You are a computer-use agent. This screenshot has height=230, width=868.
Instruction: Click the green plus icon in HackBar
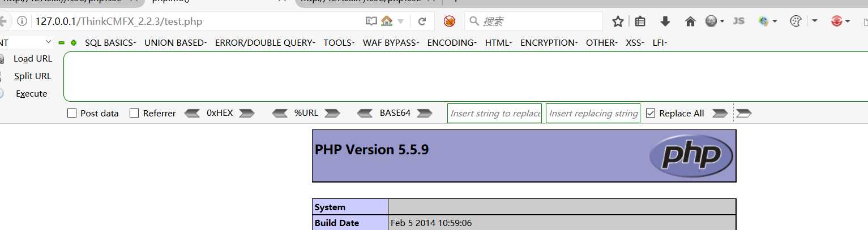tap(74, 42)
